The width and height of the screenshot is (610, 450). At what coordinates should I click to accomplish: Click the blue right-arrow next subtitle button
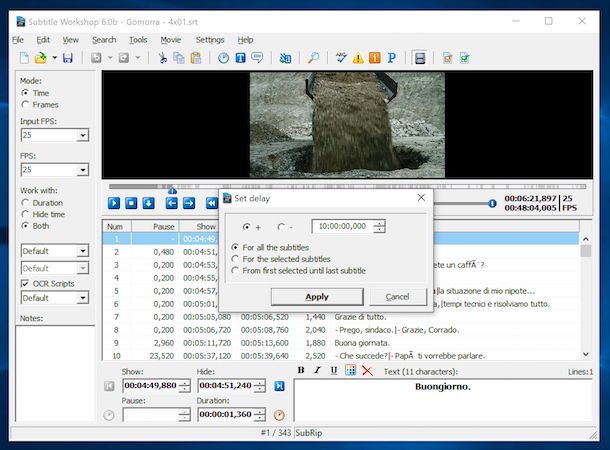[x=189, y=203]
